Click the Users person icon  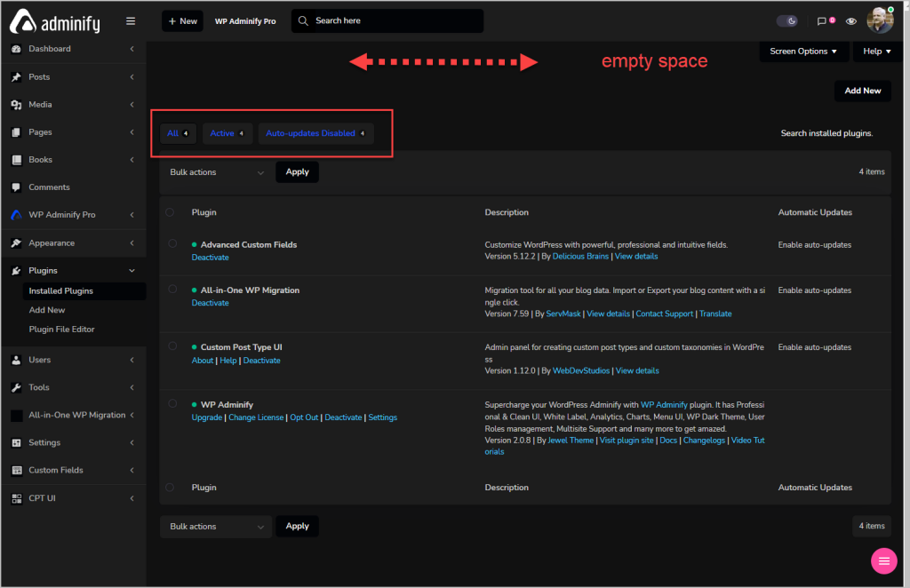click(x=16, y=360)
